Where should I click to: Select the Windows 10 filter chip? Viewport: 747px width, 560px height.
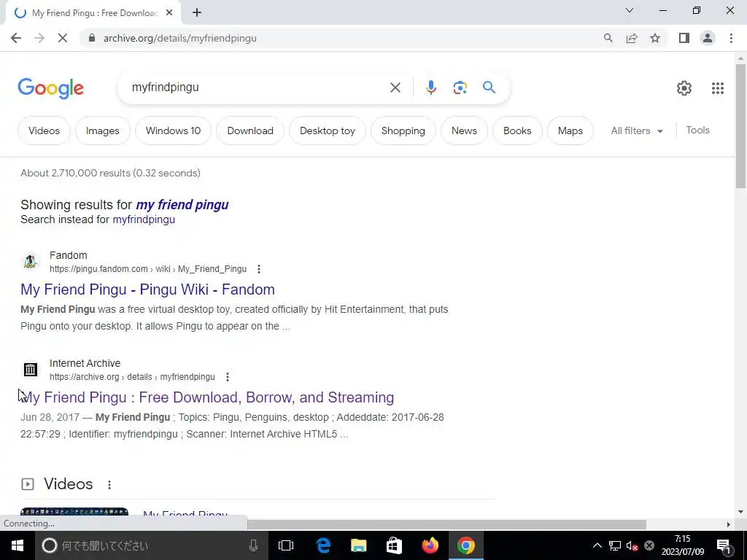173,131
